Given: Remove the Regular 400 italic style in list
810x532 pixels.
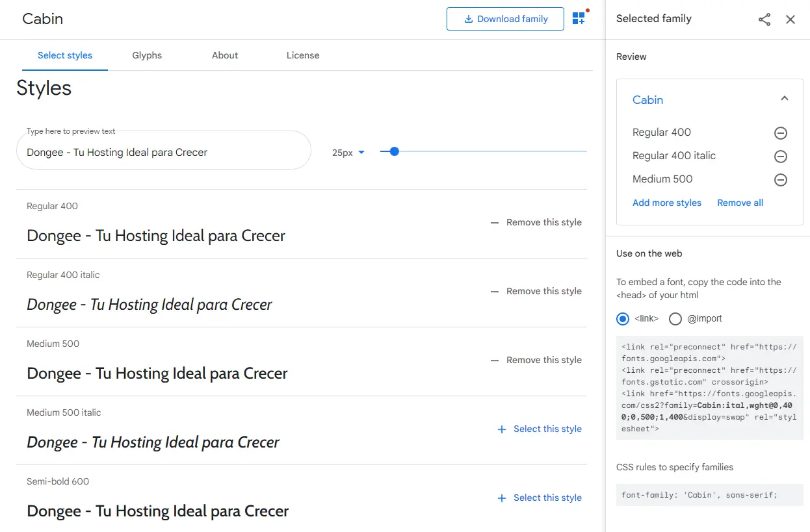Looking at the screenshot, I should [x=536, y=291].
